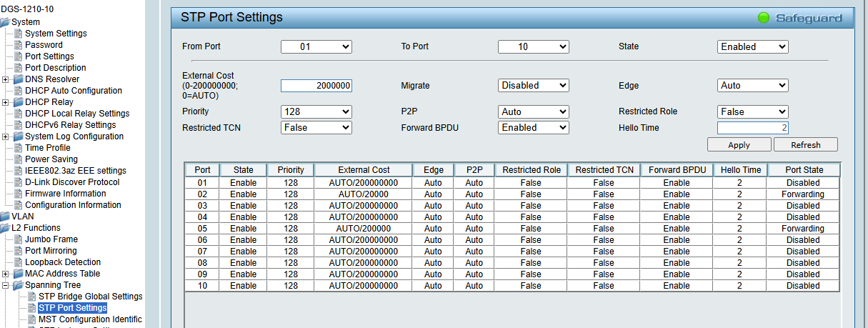Viewport: 868px width, 328px height.
Task: Expand the MAC Address Table node
Action: point(6,274)
